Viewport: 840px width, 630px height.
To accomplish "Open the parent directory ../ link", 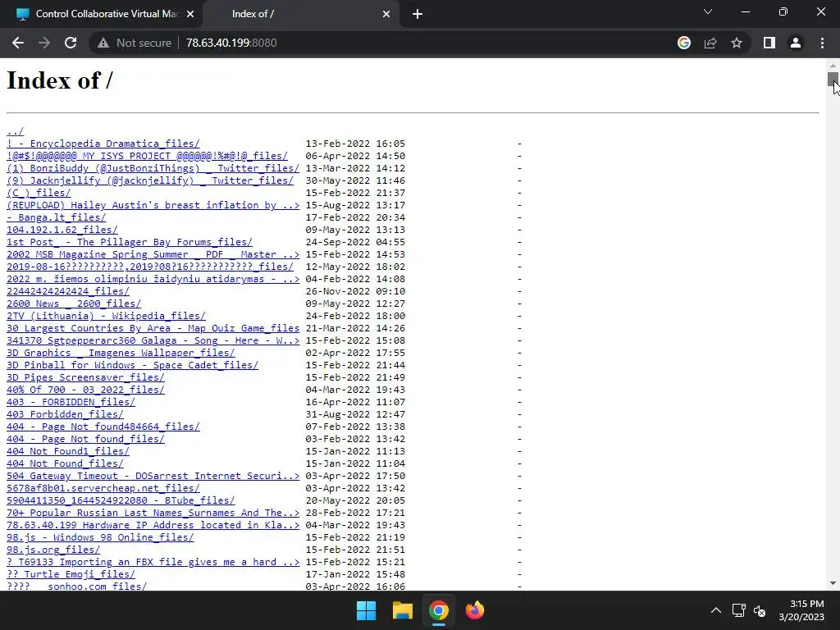I will pyautogui.click(x=15, y=131).
